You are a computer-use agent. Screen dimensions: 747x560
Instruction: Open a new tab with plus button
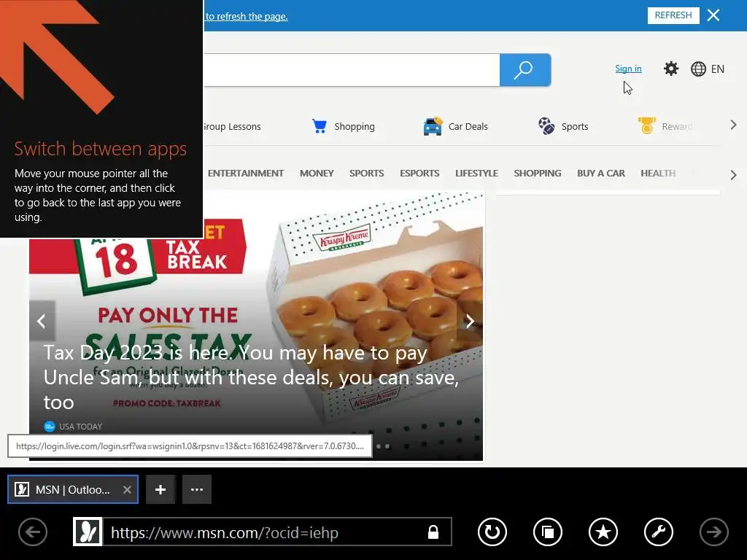[x=160, y=489]
